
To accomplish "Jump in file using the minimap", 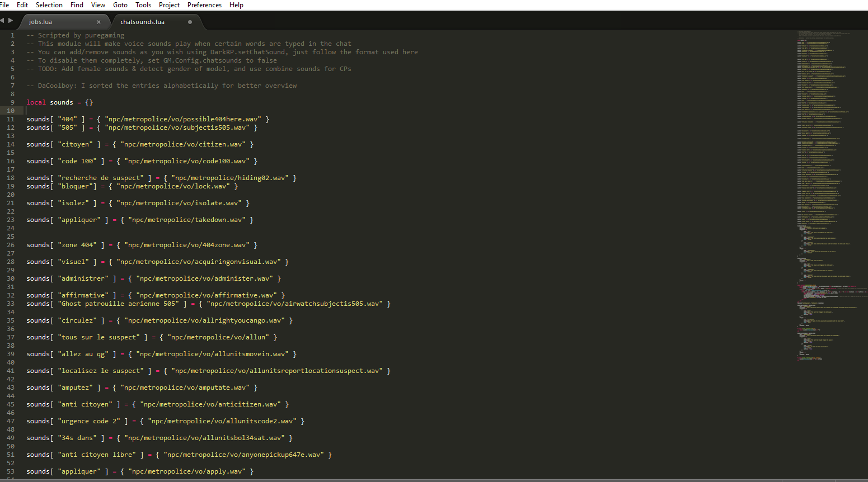I will coord(831,196).
